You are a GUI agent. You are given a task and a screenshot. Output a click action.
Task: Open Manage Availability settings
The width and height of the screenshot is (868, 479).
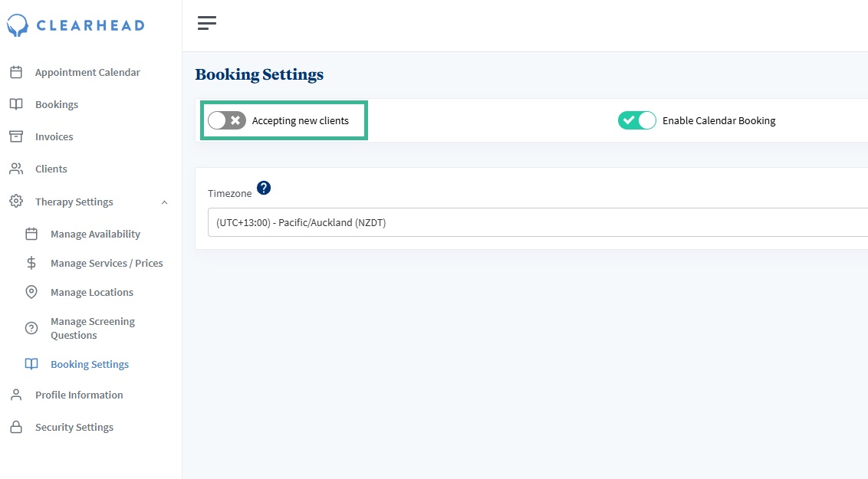(95, 235)
